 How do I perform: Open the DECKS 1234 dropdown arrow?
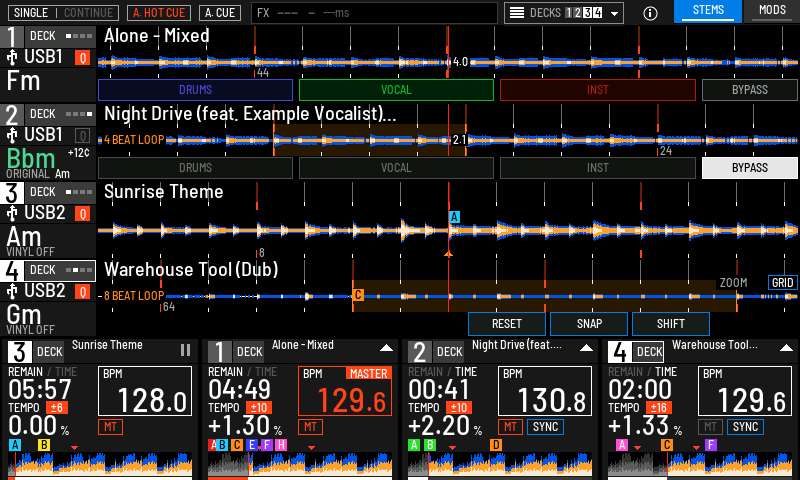click(614, 13)
